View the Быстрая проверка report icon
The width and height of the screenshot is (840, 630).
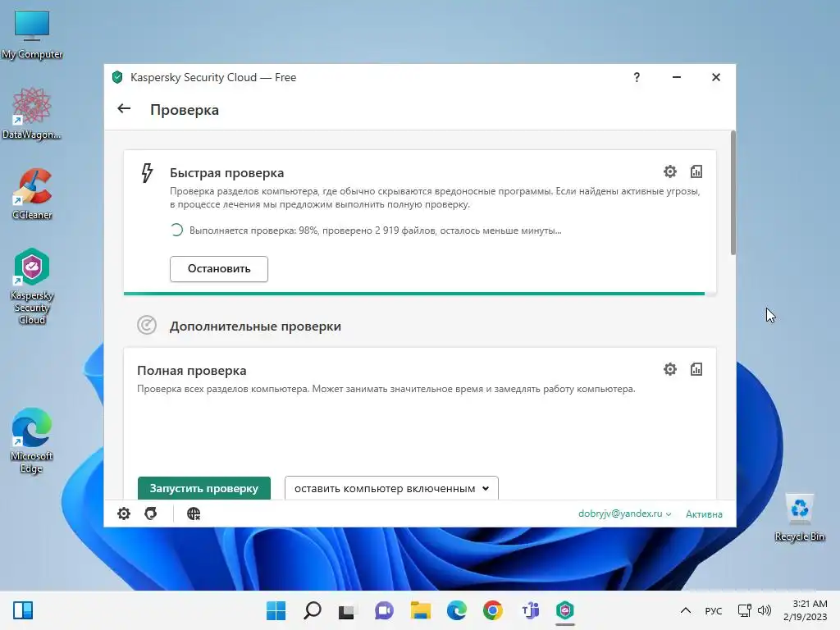(696, 171)
